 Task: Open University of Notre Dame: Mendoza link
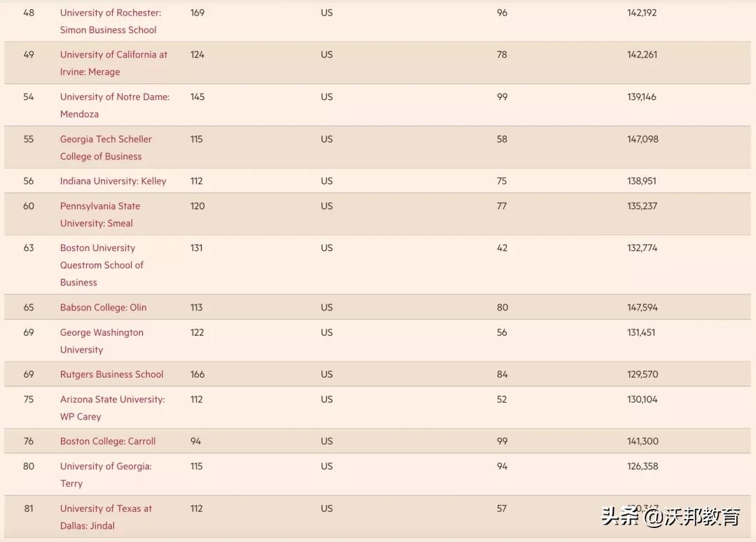point(115,105)
